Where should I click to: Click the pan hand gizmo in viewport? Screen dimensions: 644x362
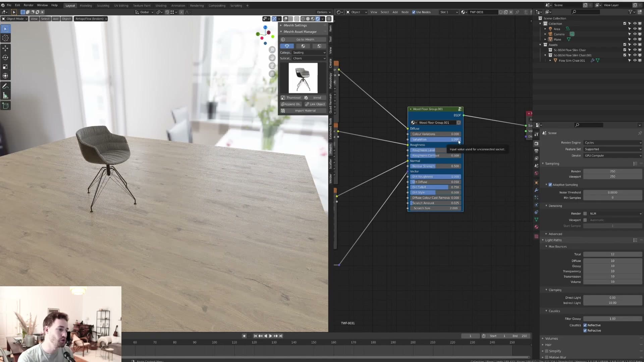tap(272, 58)
